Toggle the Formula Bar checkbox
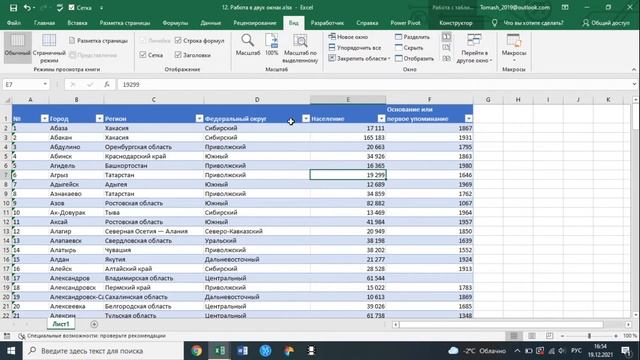This screenshot has width=640, height=360. (x=178, y=40)
